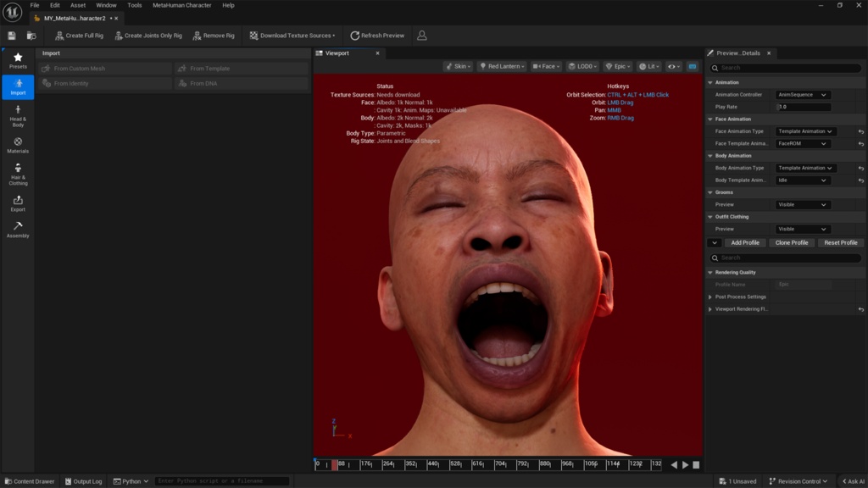The height and width of the screenshot is (488, 868).
Task: Open the Hair & Clothing section
Action: pyautogui.click(x=18, y=175)
